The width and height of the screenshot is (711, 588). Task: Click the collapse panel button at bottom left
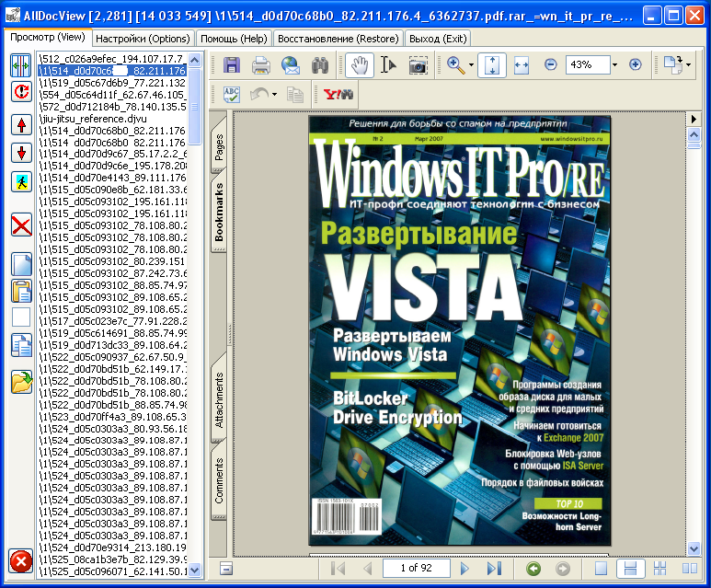pos(226,568)
